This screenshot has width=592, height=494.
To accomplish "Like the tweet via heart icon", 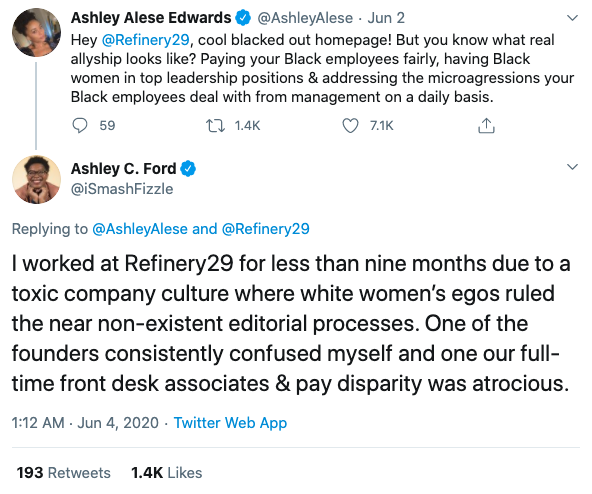I will click(x=350, y=126).
